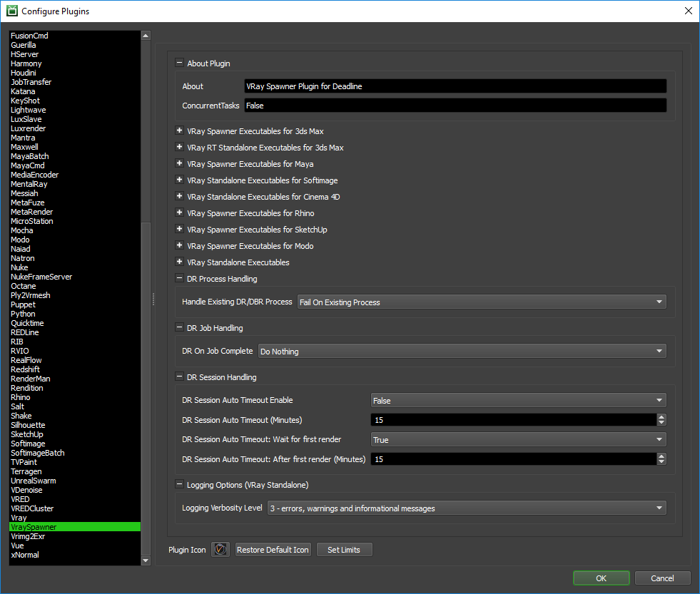Click the VRaySpawner plugin icon thumbnail
700x594 pixels.
(x=220, y=549)
